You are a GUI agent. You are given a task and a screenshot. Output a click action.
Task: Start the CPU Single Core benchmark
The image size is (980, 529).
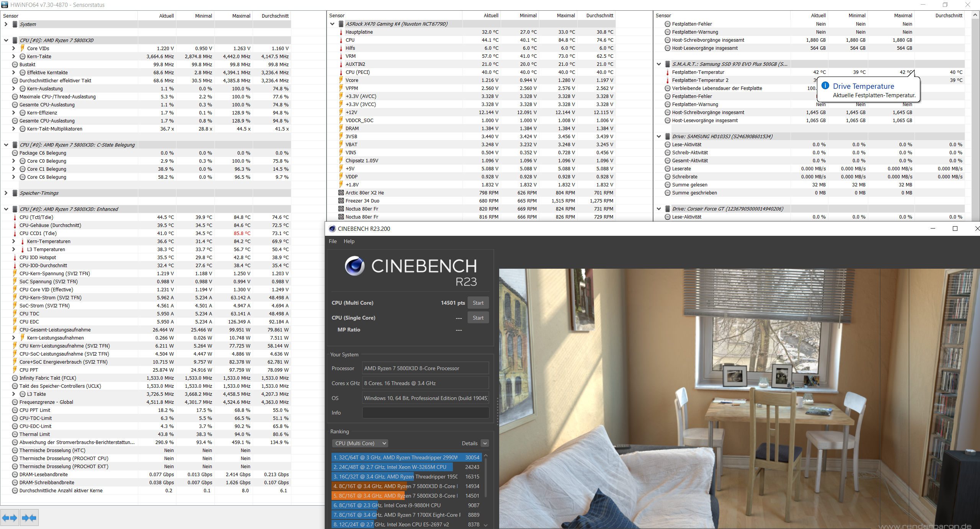coord(478,318)
